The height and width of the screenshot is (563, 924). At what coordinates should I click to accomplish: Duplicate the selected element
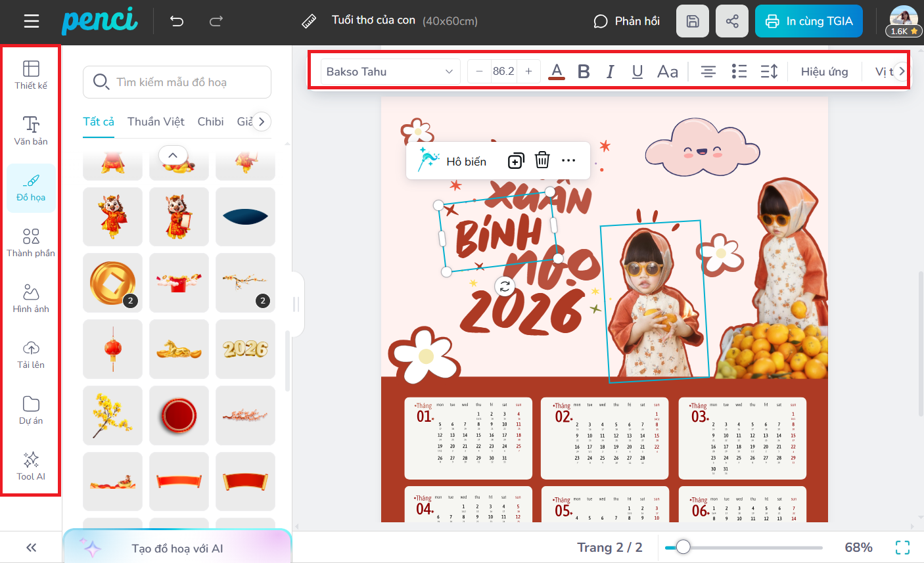(516, 160)
